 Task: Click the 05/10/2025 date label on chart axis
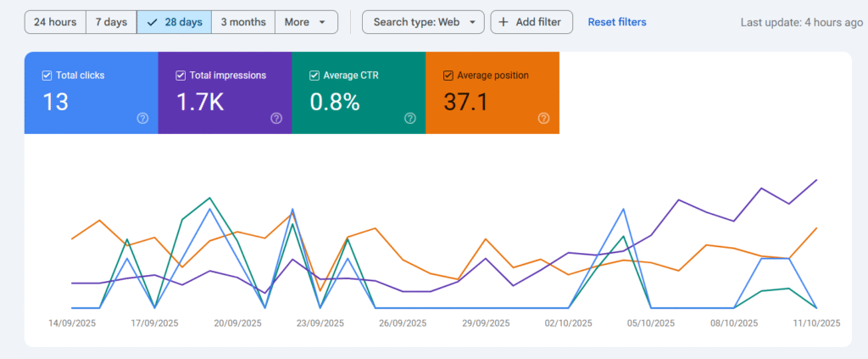(x=651, y=323)
